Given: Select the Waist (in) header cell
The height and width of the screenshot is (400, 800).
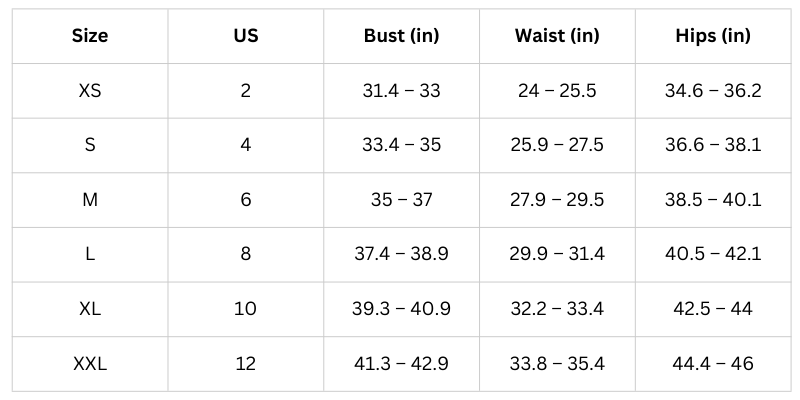Looking at the screenshot, I should (557, 37).
